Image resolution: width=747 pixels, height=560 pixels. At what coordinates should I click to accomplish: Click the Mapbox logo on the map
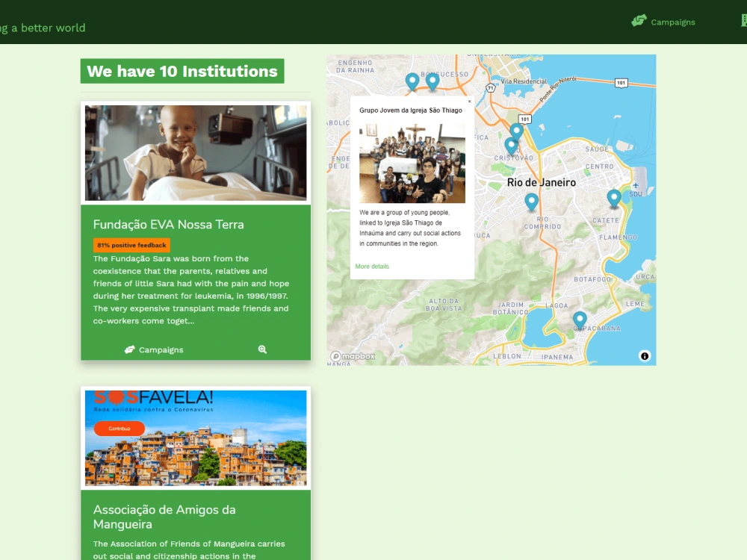pos(353,356)
